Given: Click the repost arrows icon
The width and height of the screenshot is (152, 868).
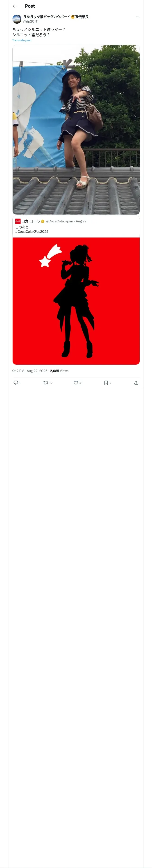Looking at the screenshot, I should [45, 382].
